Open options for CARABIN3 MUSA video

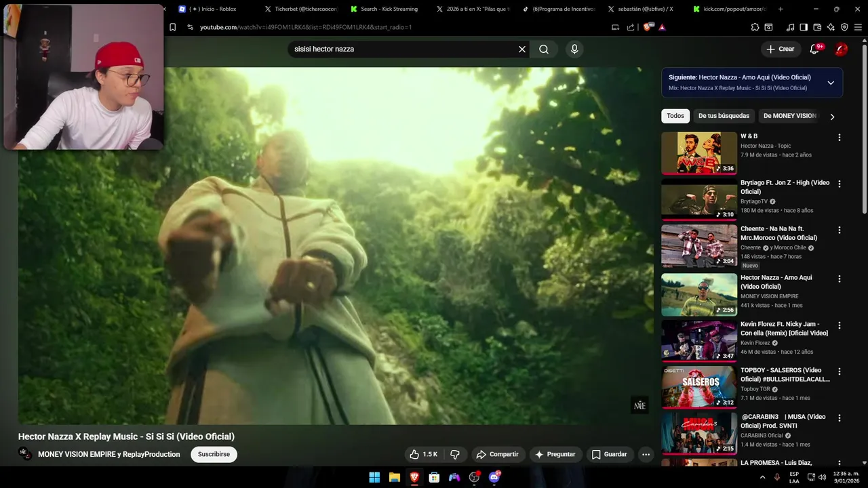(839, 418)
